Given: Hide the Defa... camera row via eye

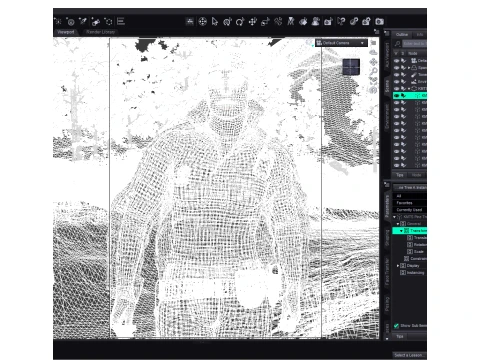Looking at the screenshot, I should click(x=396, y=61).
